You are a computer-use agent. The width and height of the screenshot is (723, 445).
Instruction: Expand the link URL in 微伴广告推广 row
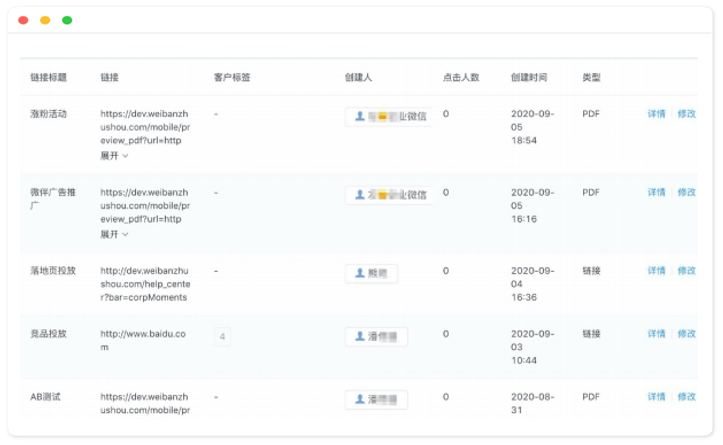114,235
